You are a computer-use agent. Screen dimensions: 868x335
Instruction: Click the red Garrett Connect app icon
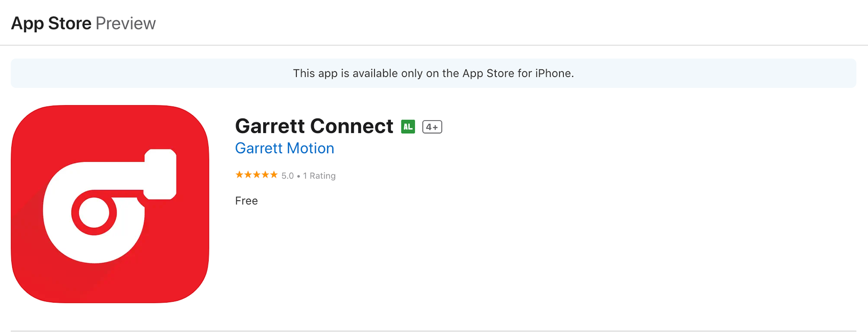(110, 204)
